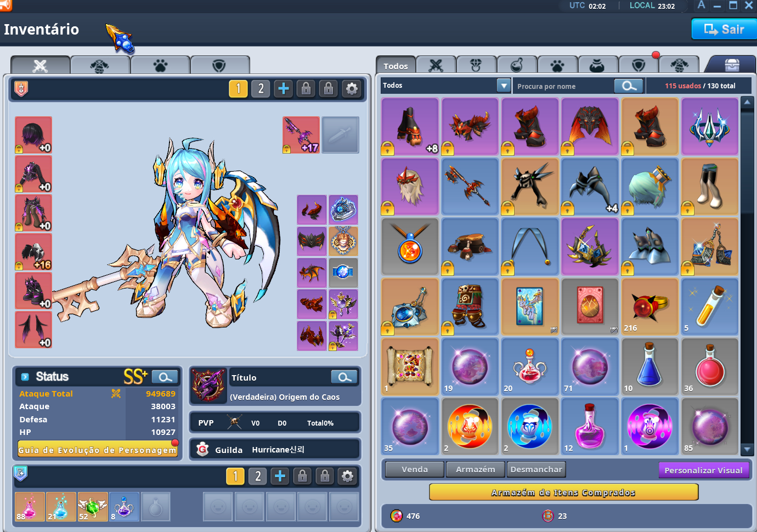Expand the Todos filter dropdown
This screenshot has width=757, height=532.
(504, 86)
